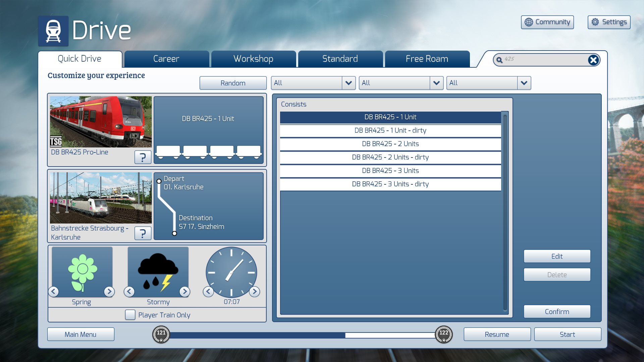Open the Settings gear button
Viewport: 644px width, 362px height.
(x=609, y=22)
